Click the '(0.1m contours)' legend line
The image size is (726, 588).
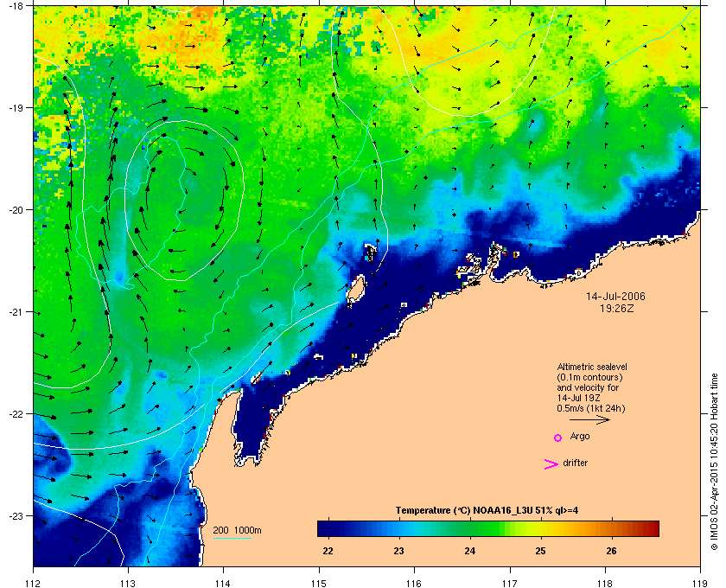point(589,377)
